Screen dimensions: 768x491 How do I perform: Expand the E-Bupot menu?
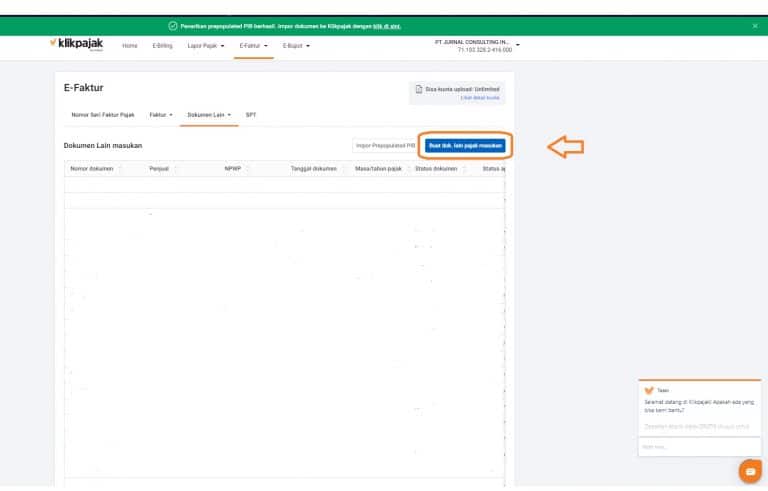(x=296, y=46)
